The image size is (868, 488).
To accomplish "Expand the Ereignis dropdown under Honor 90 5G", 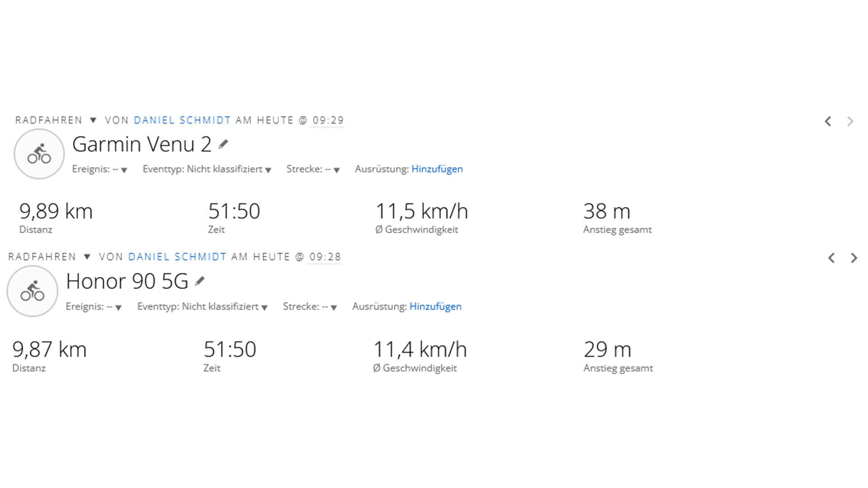I will pos(118,307).
